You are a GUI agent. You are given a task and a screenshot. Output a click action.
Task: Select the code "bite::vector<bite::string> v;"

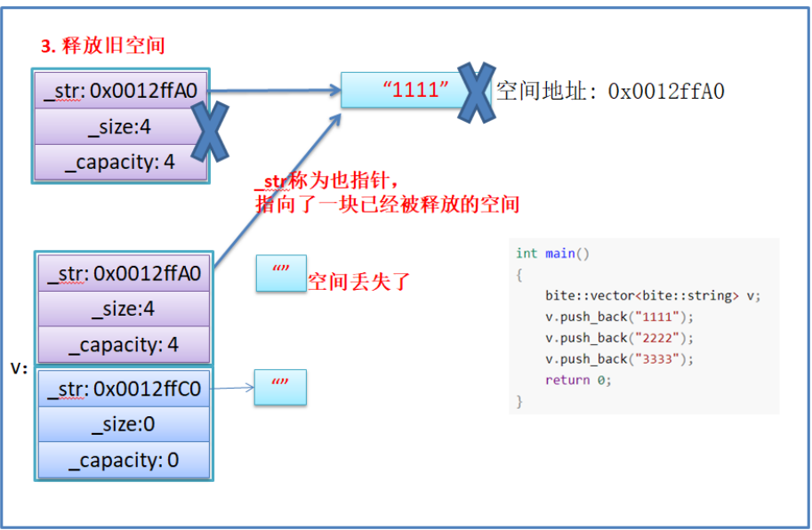point(653,295)
